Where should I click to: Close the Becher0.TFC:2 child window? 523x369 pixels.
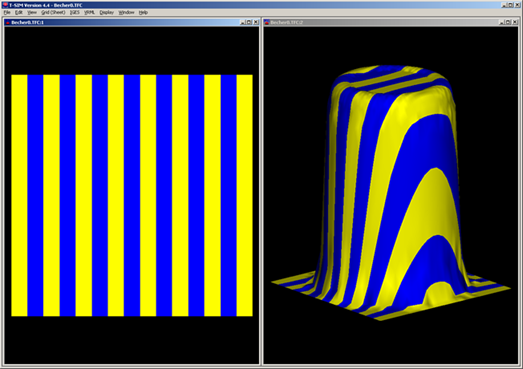point(515,22)
